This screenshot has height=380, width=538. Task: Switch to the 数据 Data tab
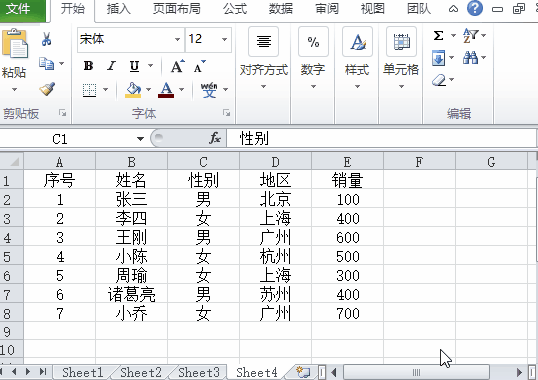point(281,9)
